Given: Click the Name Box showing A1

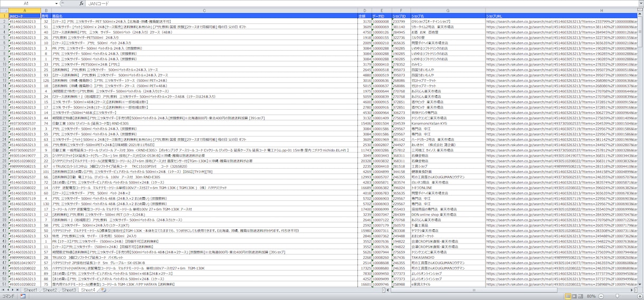Looking at the screenshot, I should tap(27, 3).
